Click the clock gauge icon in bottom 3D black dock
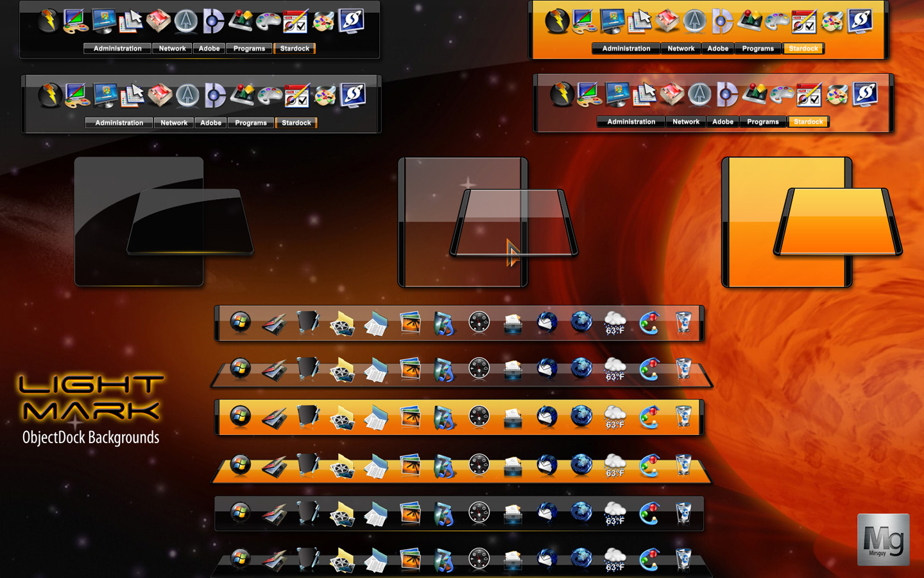Image resolution: width=924 pixels, height=578 pixels. pos(479,559)
